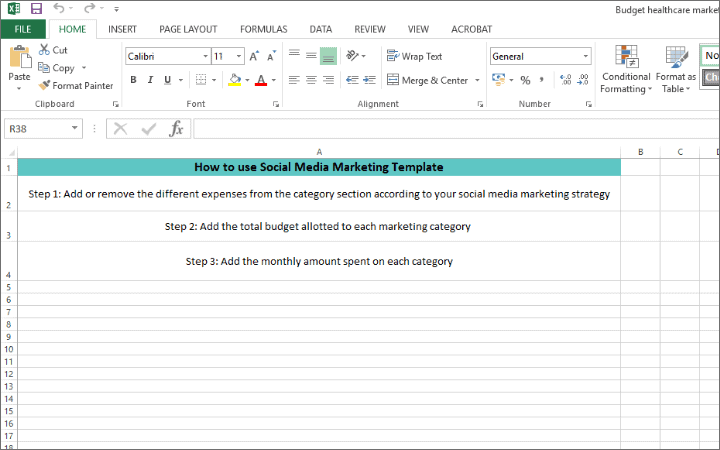
Task: Toggle Italic formatting
Action: click(150, 80)
